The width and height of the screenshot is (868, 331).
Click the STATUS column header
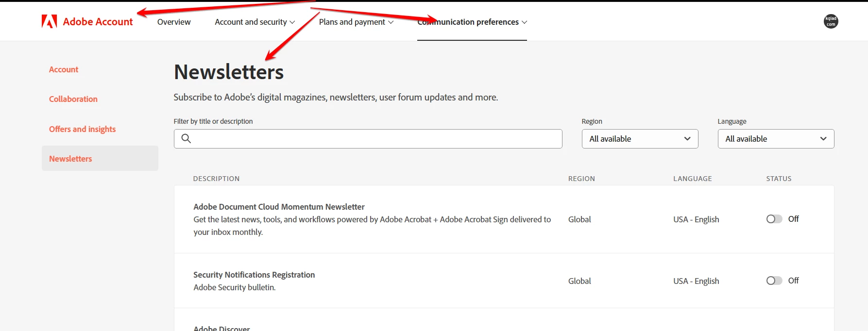point(779,179)
